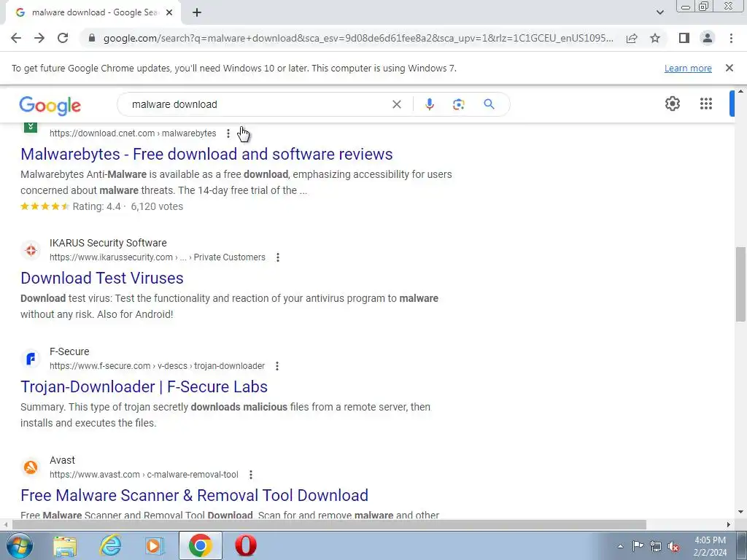
Task: Click IKARUS Security Software site name
Action: point(108,243)
